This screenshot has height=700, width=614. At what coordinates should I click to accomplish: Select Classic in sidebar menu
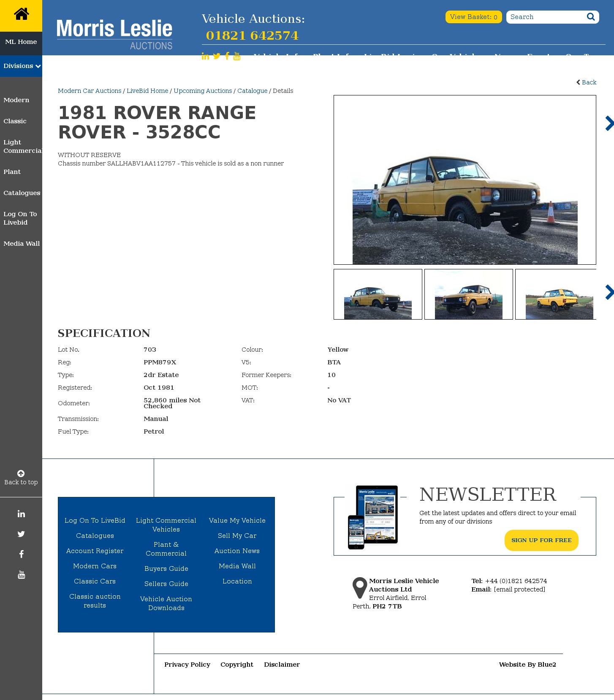pyautogui.click(x=15, y=121)
